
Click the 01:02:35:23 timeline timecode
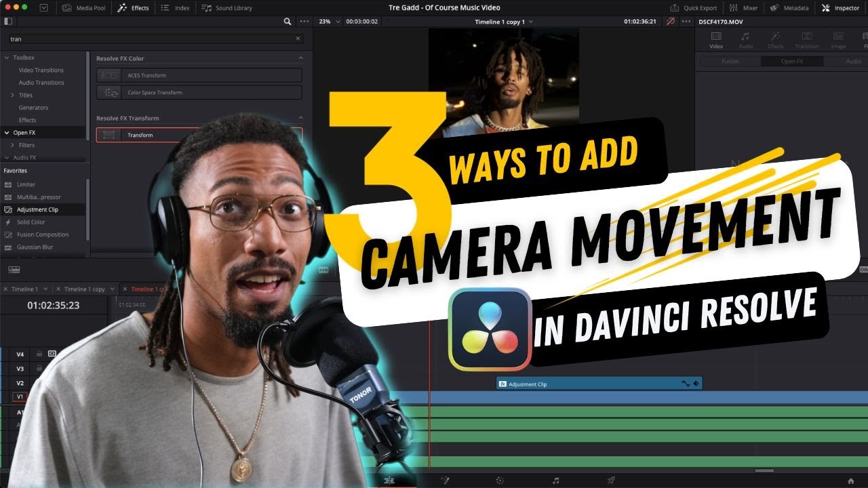(x=54, y=306)
